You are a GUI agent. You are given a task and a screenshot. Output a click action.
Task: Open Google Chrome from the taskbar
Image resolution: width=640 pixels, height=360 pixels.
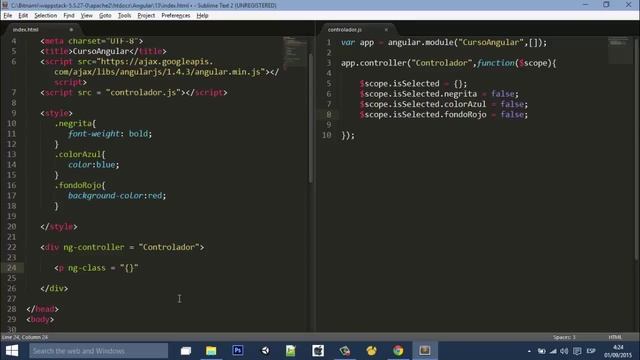click(398, 351)
